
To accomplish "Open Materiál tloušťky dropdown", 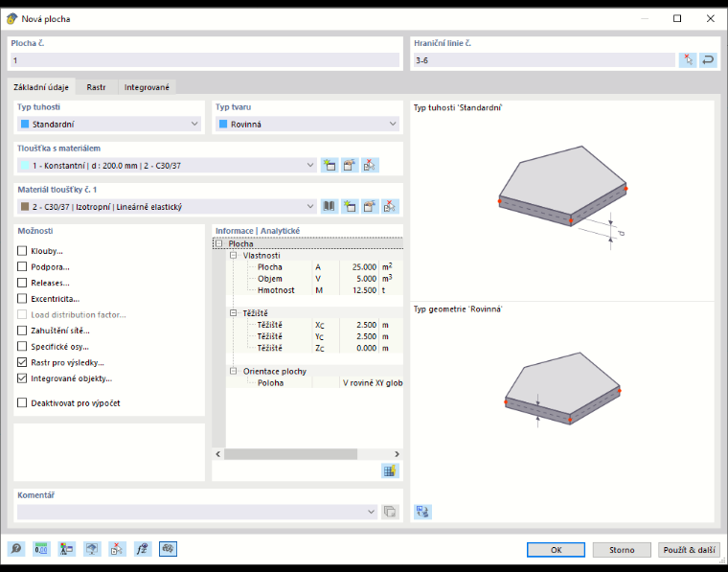I will coord(167,207).
